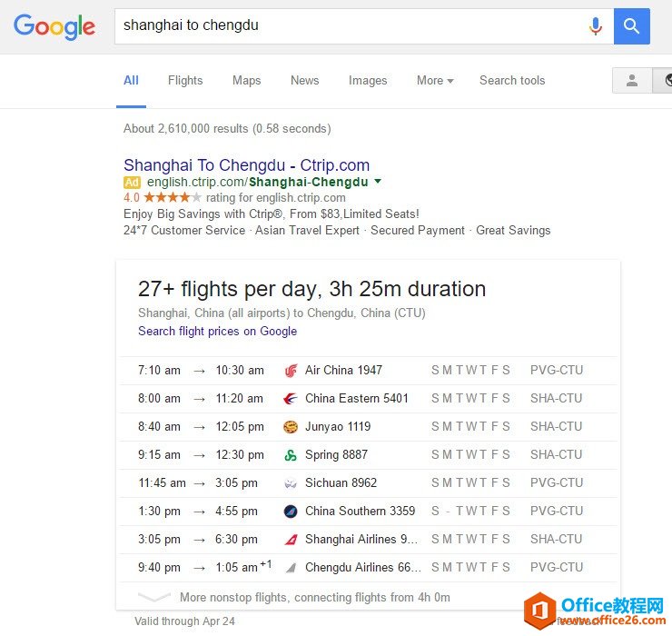The width and height of the screenshot is (672, 636).
Task: Click weekday schedule for China Southern 3359
Action: pyautogui.click(x=470, y=512)
